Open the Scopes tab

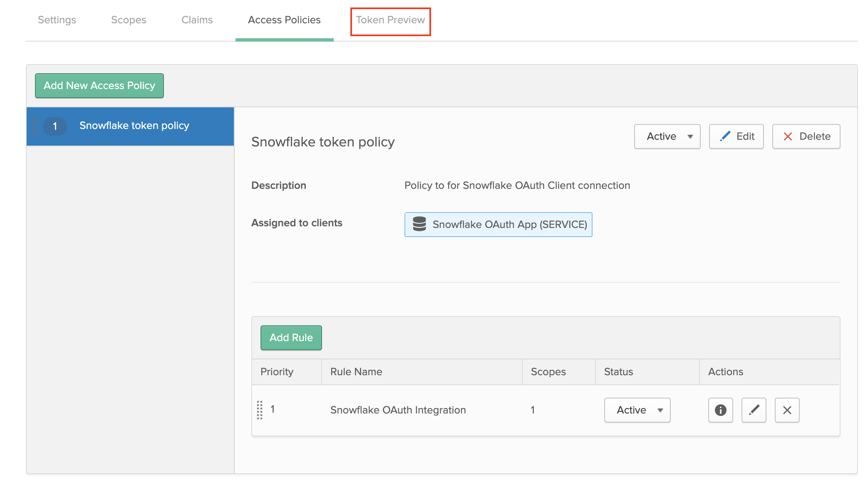(128, 20)
